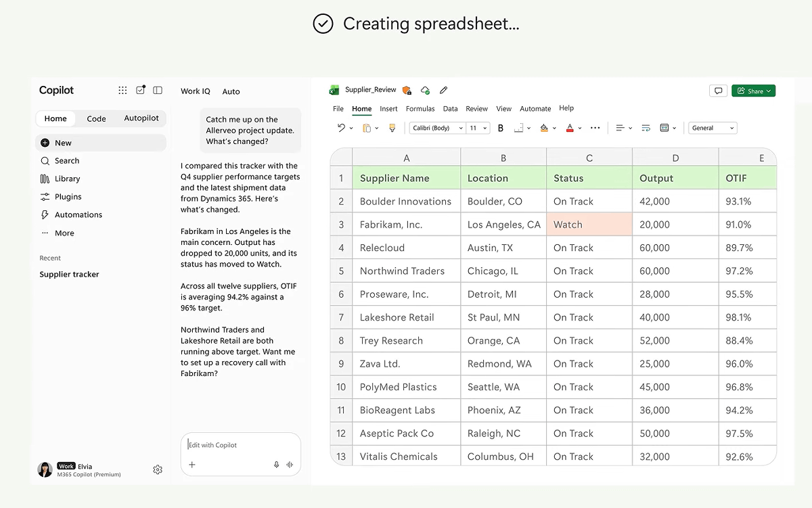This screenshot has width=812, height=508.
Task: Click the New chat plus icon
Action: click(x=45, y=143)
